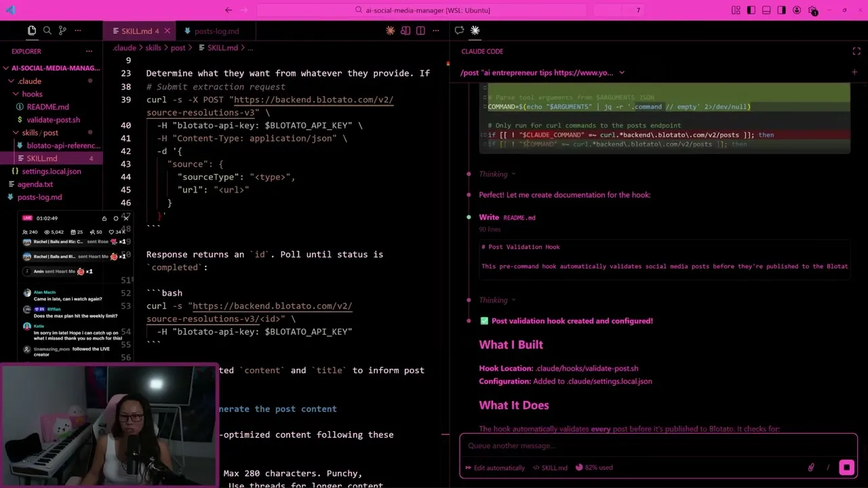868x488 pixels.
Task: View the 82% used context indicator
Action: [x=594, y=468]
